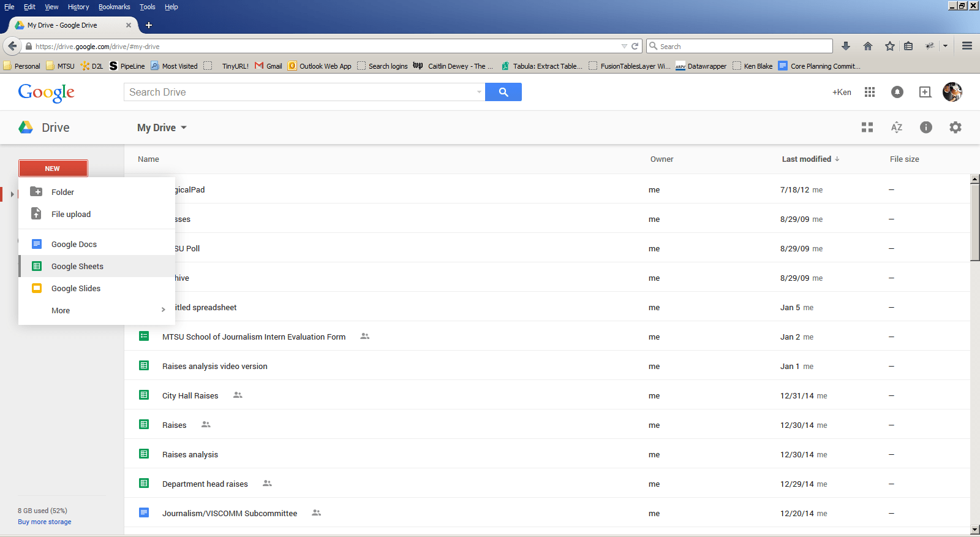Click the red NEW button
The height and width of the screenshot is (537, 980).
(53, 168)
